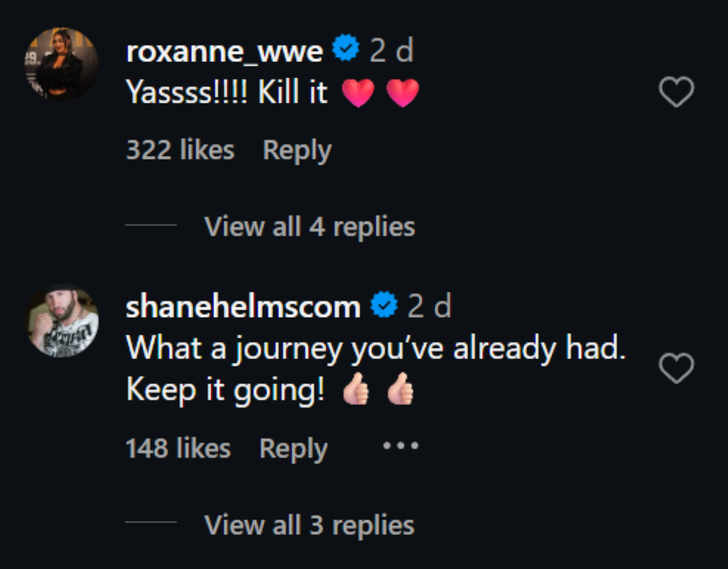
Task: Click verified badge next to roxanne_wwe
Action: click(x=346, y=50)
